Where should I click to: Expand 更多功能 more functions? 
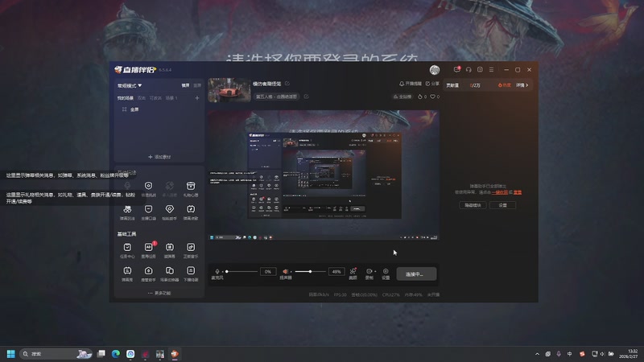[x=159, y=293]
